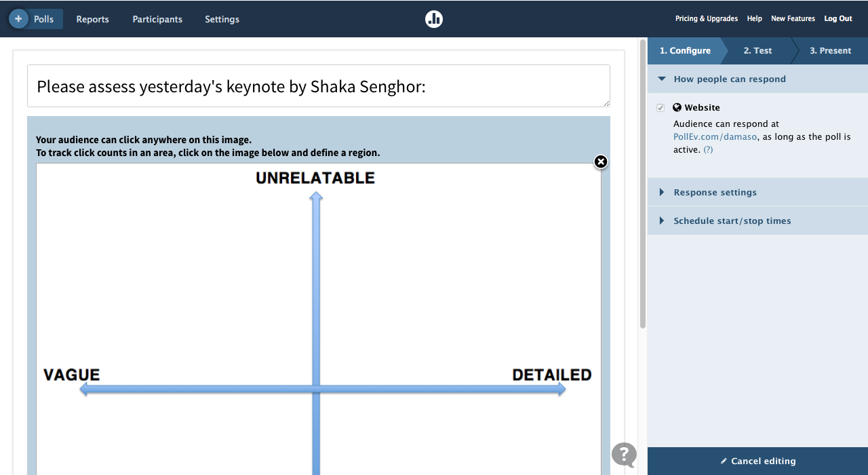Image resolution: width=868 pixels, height=475 pixels.
Task: Click the (?) help hint link
Action: 708,149
